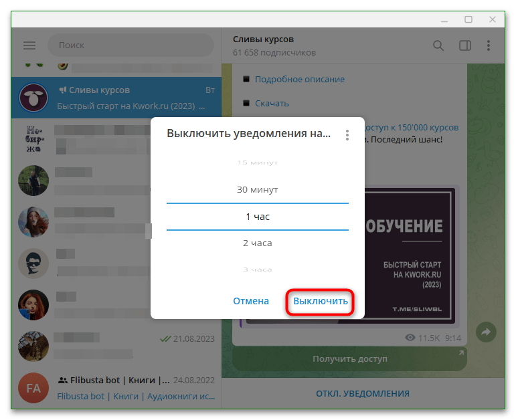The width and height of the screenshot is (516, 420).
Task: Open the chat dated 21.08.2023
Action: point(116,346)
